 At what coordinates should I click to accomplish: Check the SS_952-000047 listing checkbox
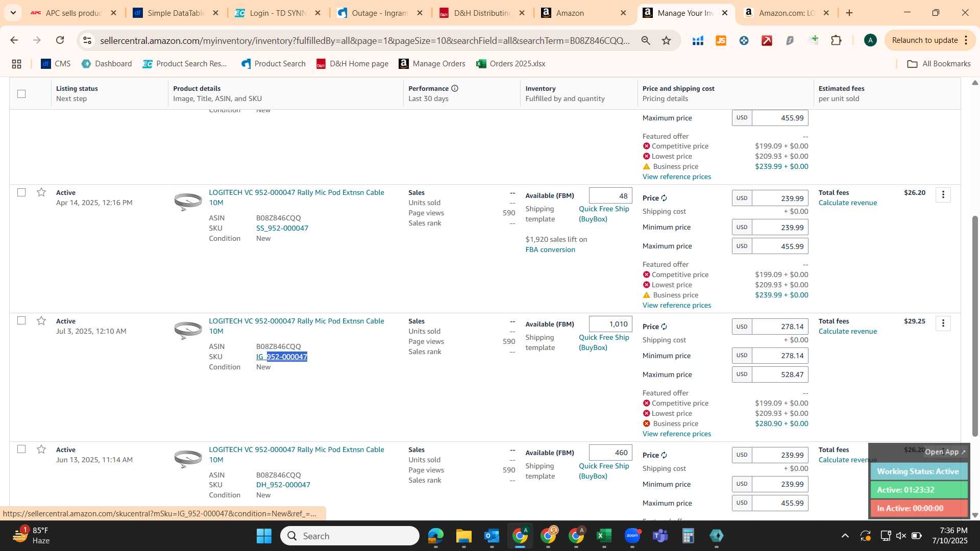click(x=21, y=192)
